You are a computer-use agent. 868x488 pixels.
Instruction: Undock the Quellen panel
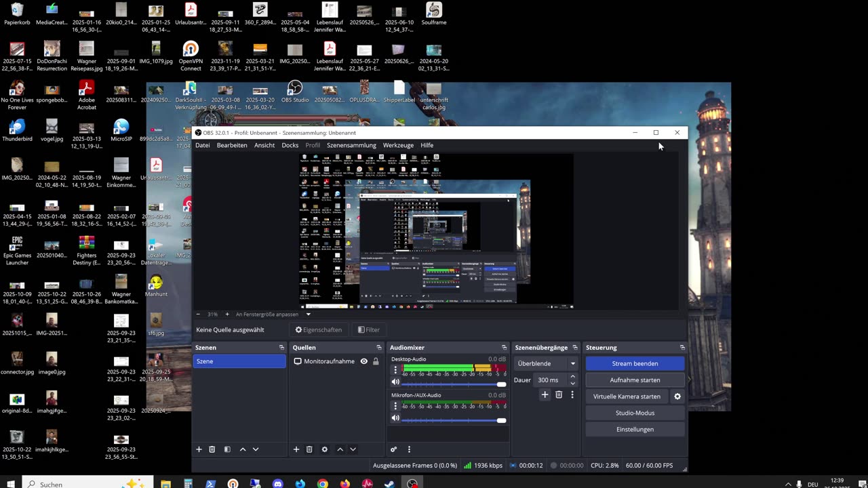tap(379, 348)
